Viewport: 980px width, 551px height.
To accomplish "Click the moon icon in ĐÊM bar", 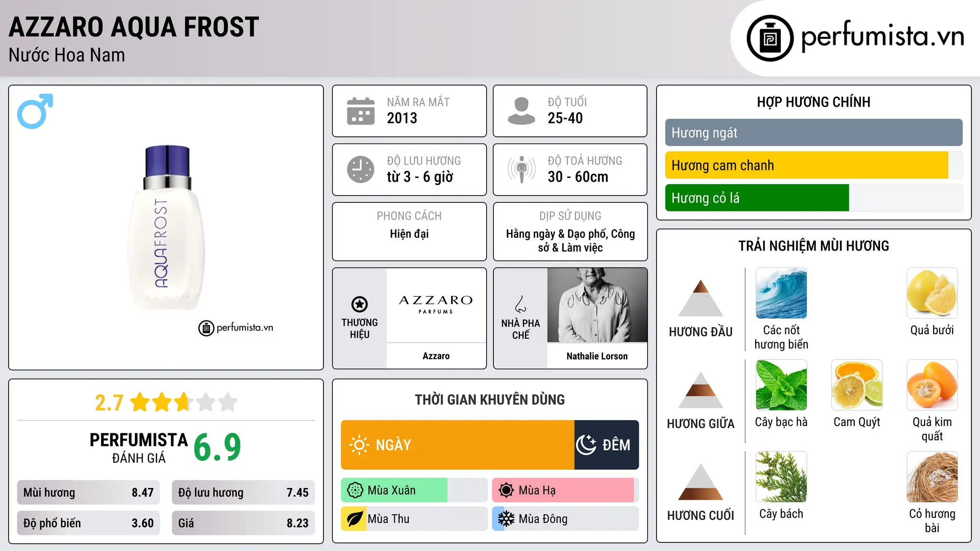I will tap(586, 445).
